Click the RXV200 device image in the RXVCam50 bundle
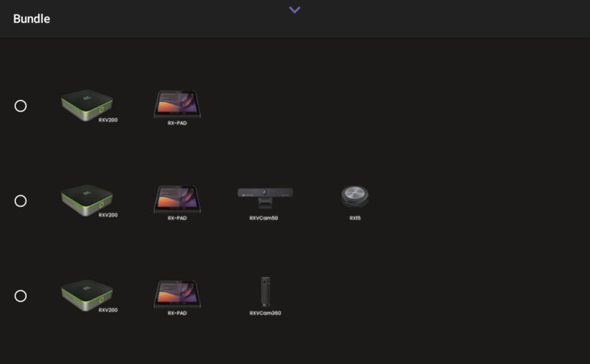Screen dimensions: 590x364 [x=87, y=200]
